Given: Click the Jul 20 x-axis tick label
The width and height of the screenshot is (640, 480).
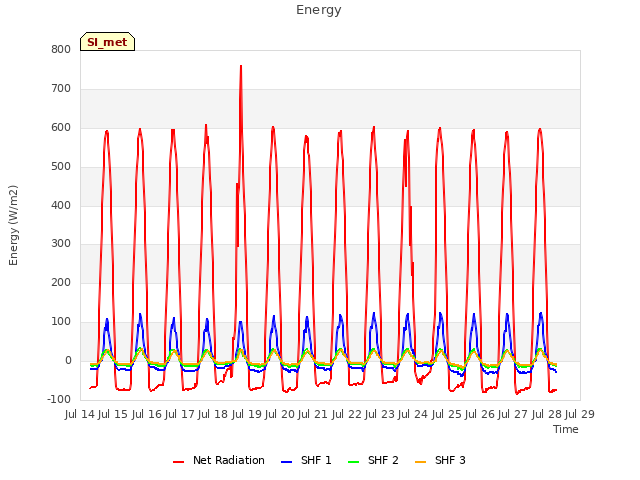Looking at the screenshot, I should [x=280, y=414].
